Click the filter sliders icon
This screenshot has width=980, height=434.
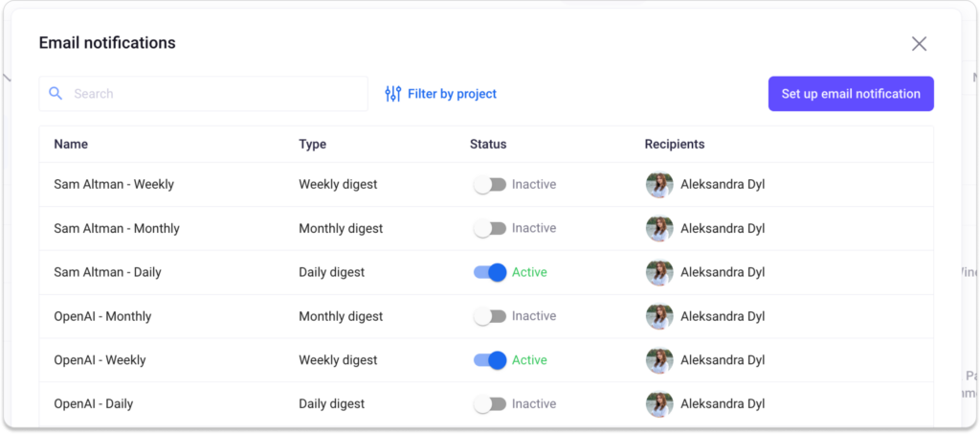pos(393,94)
